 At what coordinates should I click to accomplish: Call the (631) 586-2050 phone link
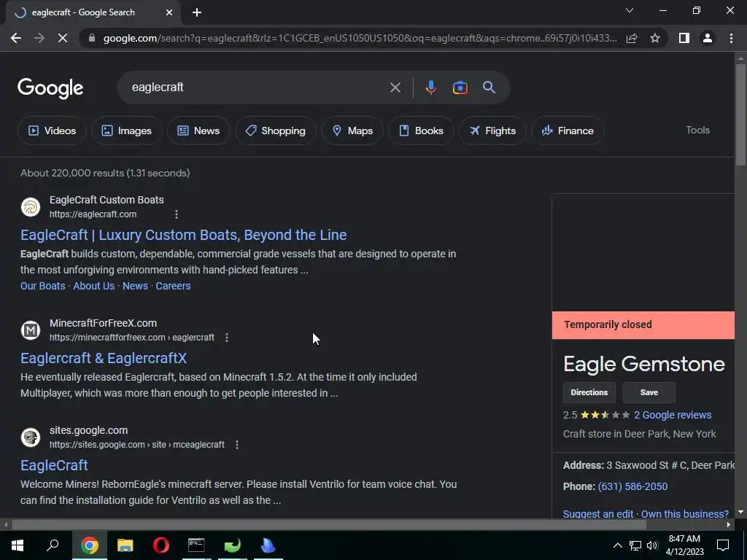point(632,486)
